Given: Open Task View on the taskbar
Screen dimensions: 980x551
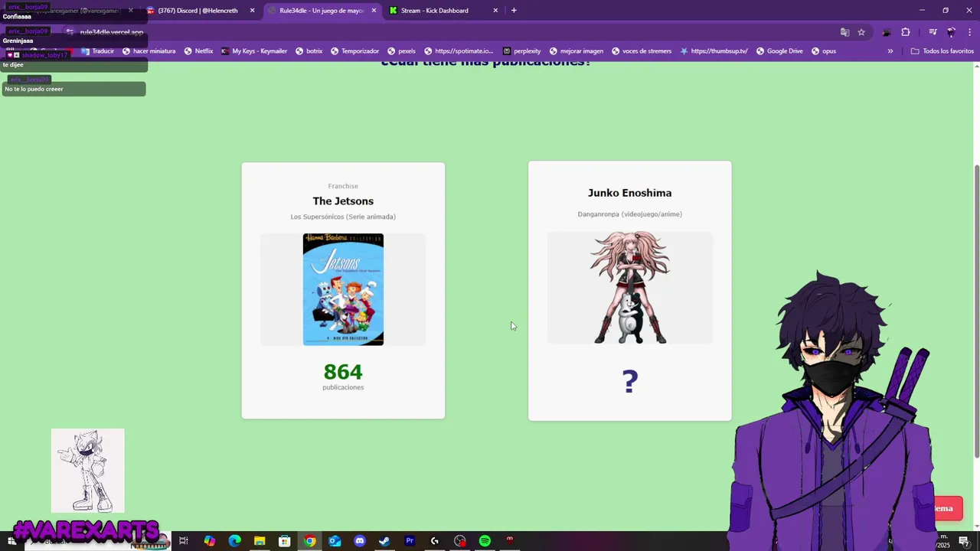Looking at the screenshot, I should [x=184, y=541].
